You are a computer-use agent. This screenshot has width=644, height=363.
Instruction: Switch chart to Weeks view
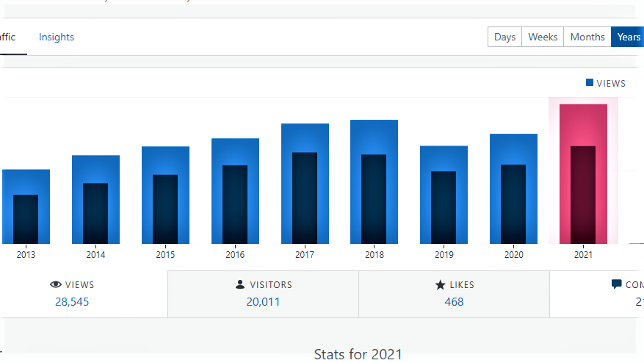click(x=543, y=37)
